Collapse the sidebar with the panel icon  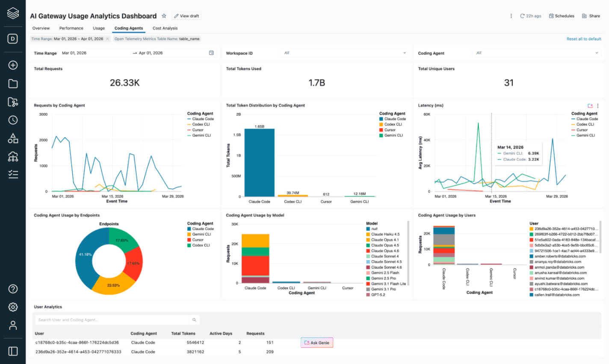(x=13, y=351)
